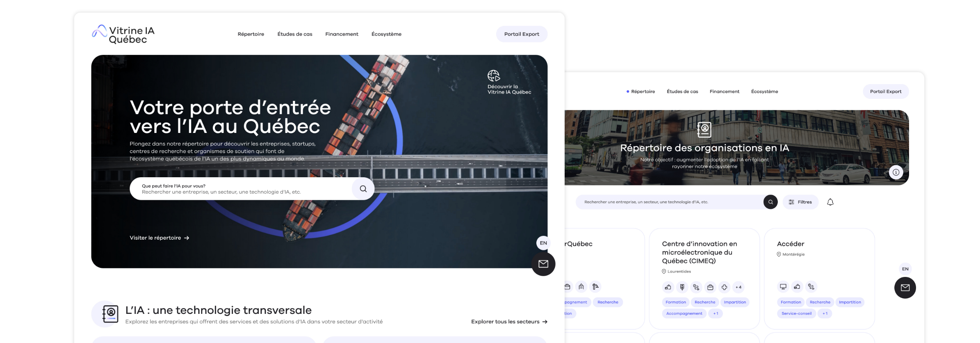Click the dark round search button in the back window

point(770,202)
